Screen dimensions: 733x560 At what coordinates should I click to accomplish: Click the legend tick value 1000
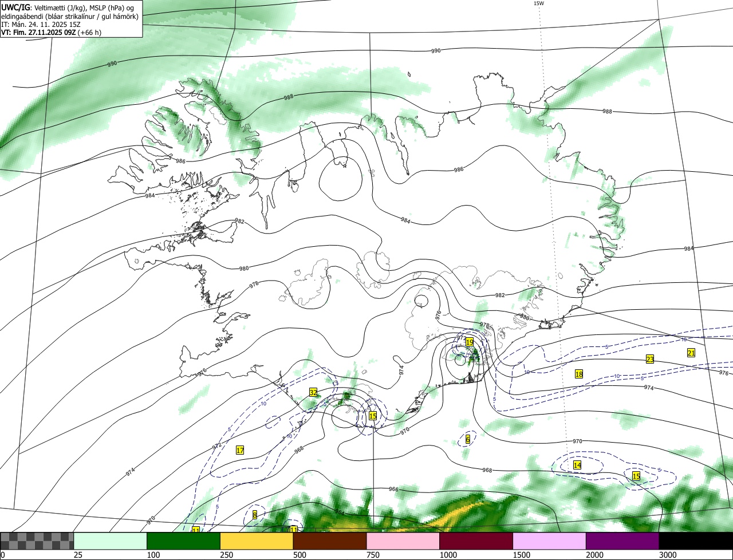[x=448, y=555]
